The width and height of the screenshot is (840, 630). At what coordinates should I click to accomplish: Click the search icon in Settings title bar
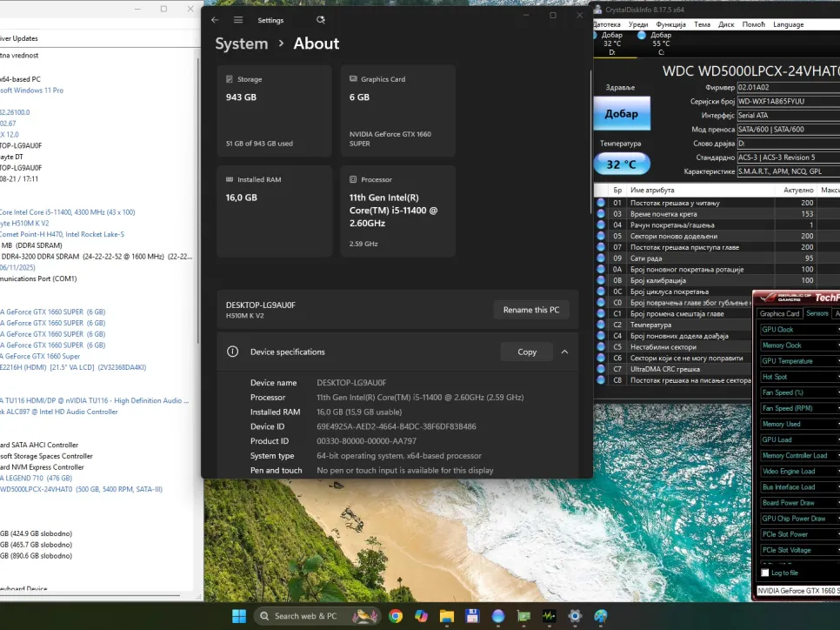pyautogui.click(x=321, y=20)
